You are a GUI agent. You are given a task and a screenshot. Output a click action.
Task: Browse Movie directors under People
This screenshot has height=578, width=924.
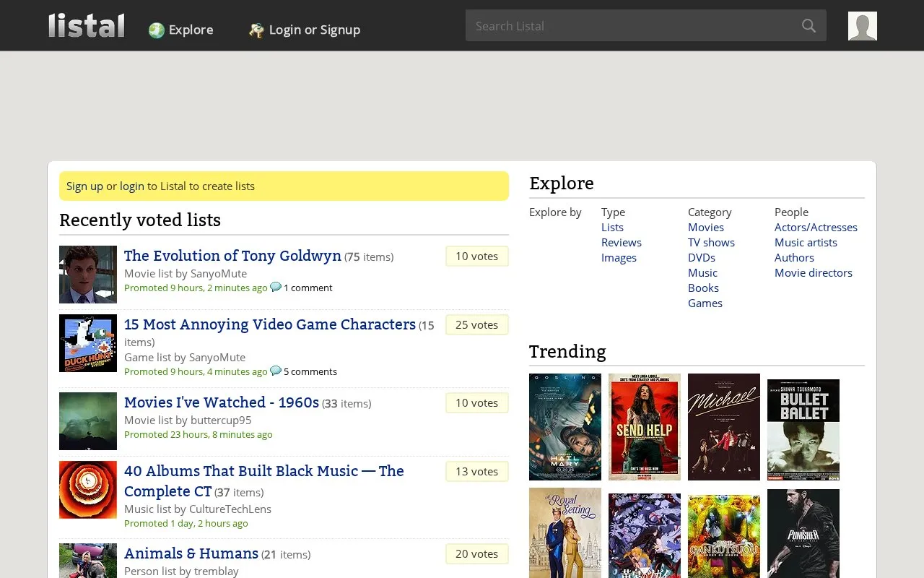tap(814, 272)
